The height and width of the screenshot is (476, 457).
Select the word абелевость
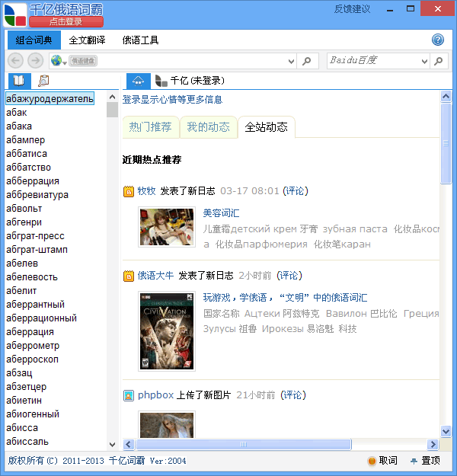(32, 277)
